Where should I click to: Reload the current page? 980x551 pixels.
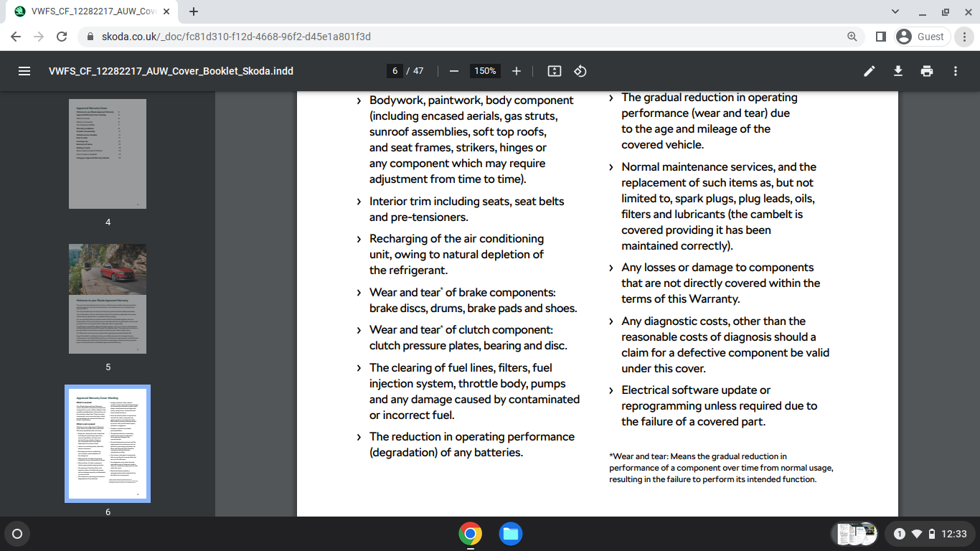coord(62,37)
